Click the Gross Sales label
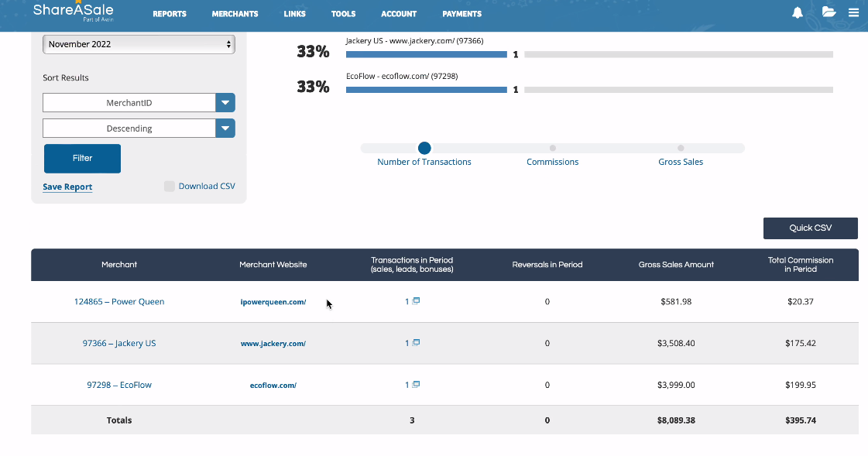 pyautogui.click(x=681, y=162)
